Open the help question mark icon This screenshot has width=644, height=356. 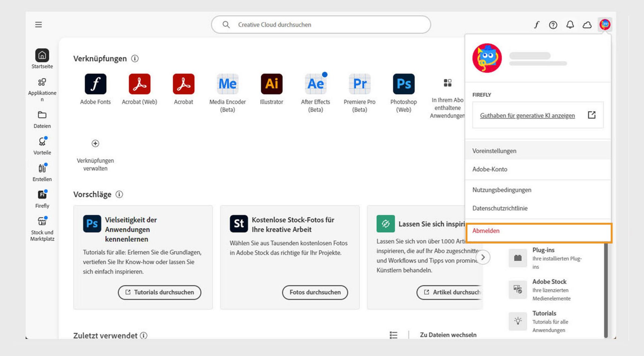coord(553,25)
